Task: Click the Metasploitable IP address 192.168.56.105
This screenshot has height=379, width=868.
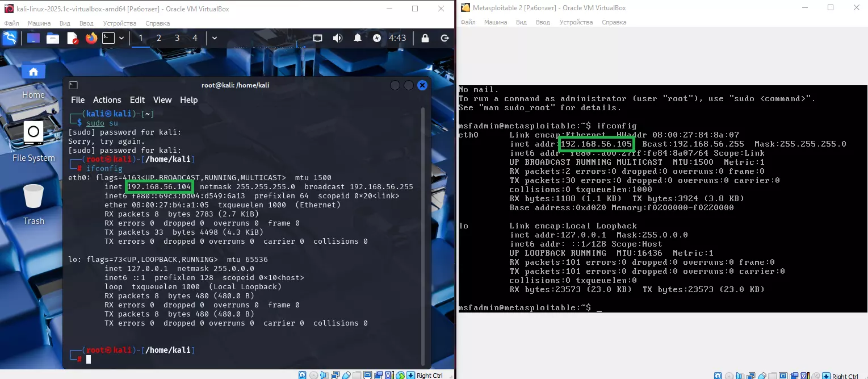Action: click(596, 144)
